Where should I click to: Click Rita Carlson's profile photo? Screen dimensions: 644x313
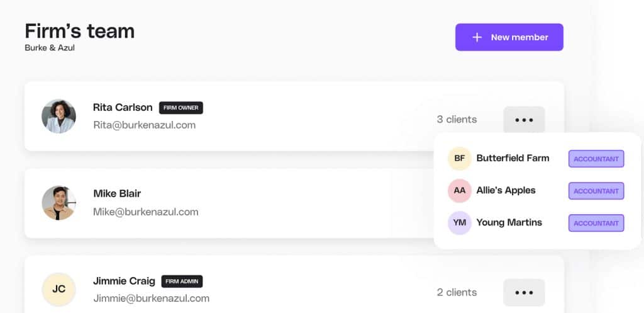(x=58, y=117)
